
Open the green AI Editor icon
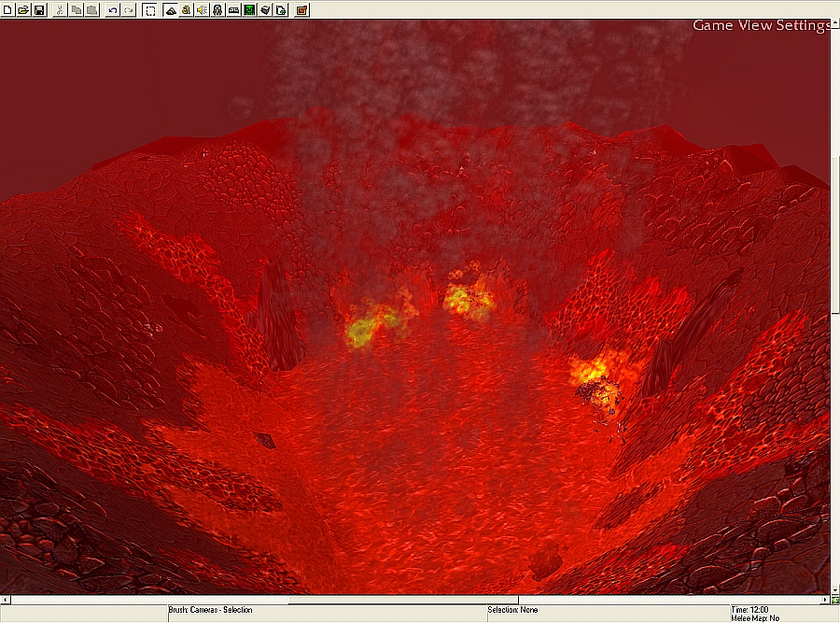tap(249, 9)
